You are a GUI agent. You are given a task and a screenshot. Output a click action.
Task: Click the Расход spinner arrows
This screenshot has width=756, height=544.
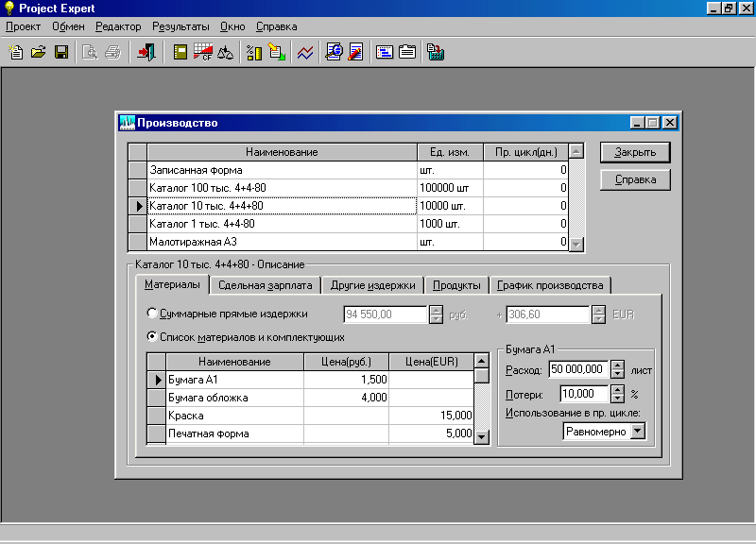[x=618, y=369]
